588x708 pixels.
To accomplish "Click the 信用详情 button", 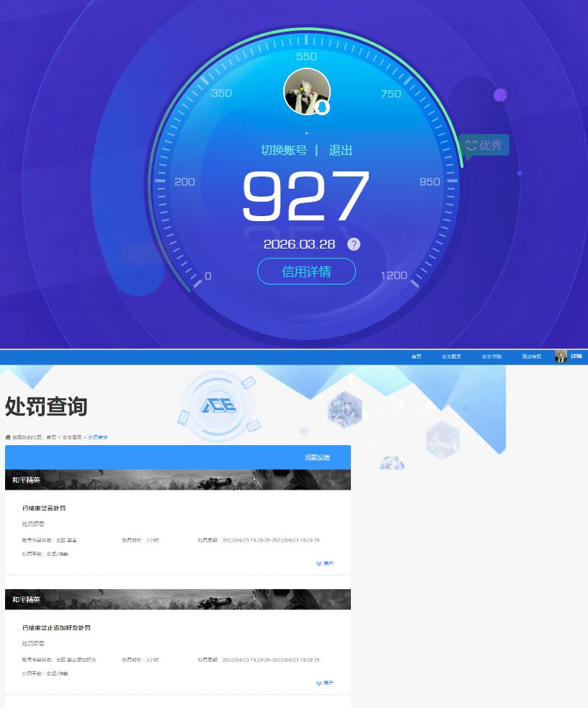I will (306, 272).
